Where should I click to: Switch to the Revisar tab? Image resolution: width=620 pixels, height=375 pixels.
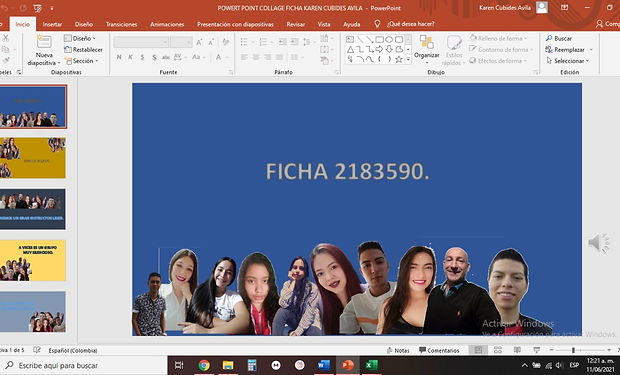click(295, 24)
